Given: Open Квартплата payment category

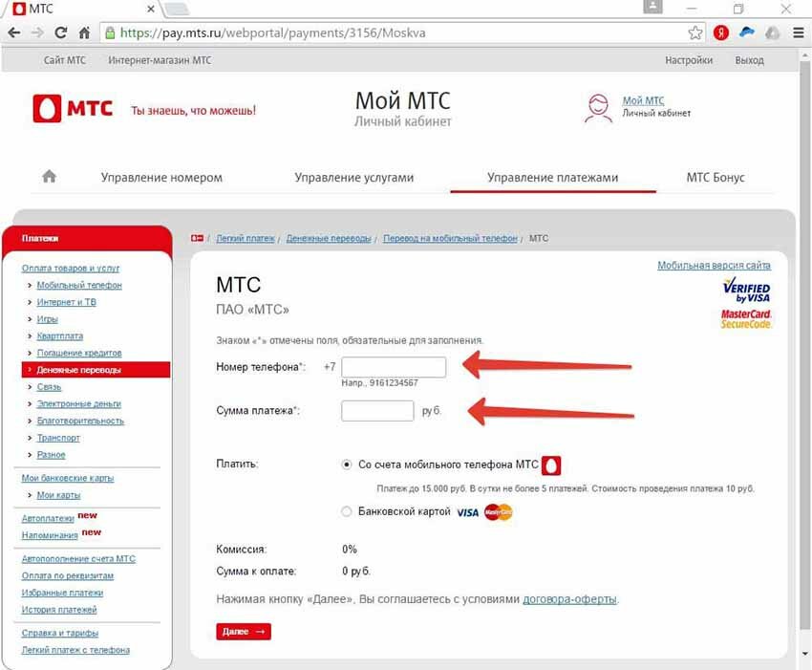Looking at the screenshot, I should pos(60,335).
